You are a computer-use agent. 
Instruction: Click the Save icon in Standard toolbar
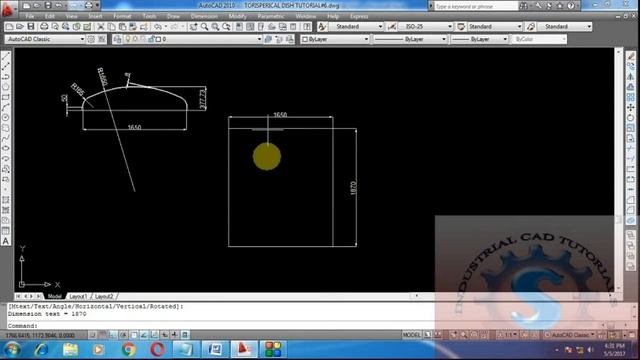pos(31,27)
